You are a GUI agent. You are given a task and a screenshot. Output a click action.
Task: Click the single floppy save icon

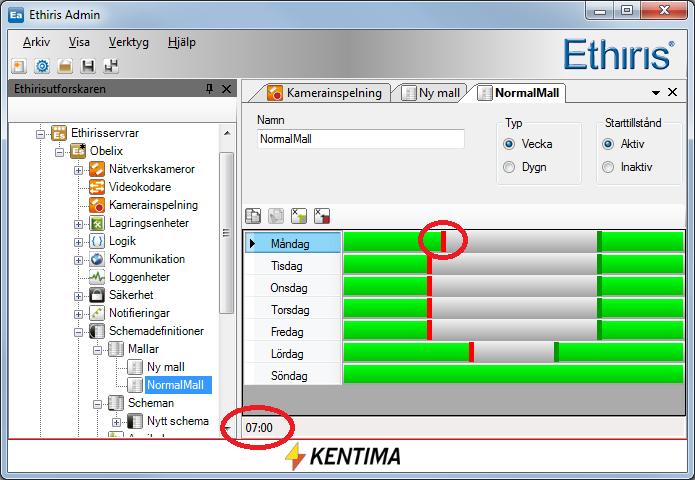[x=88, y=66]
